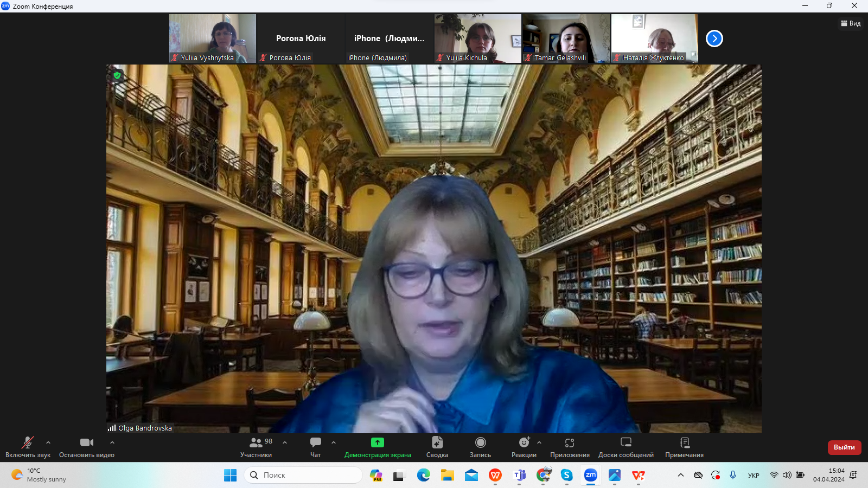
Task: Open the Participants panel icon
Action: (x=256, y=443)
